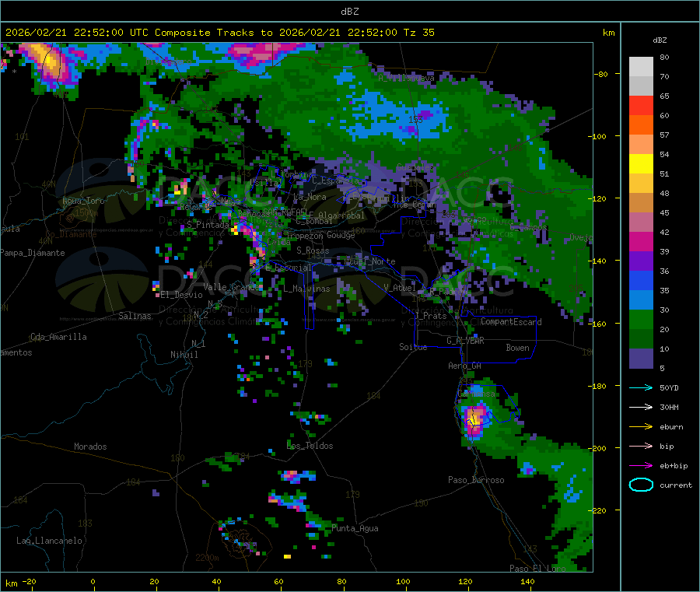Click the 'Tz 35' threshold text in header
This screenshot has width=700, height=592.
(418, 33)
